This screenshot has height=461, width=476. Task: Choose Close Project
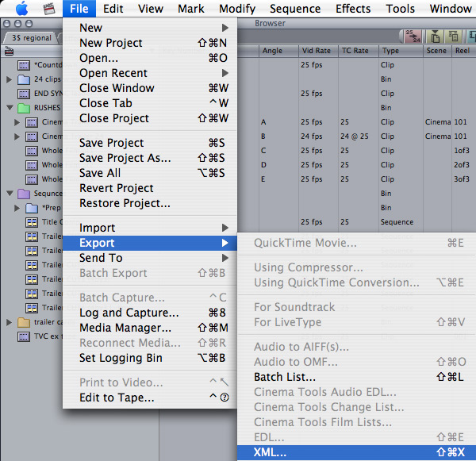pyautogui.click(x=150, y=118)
